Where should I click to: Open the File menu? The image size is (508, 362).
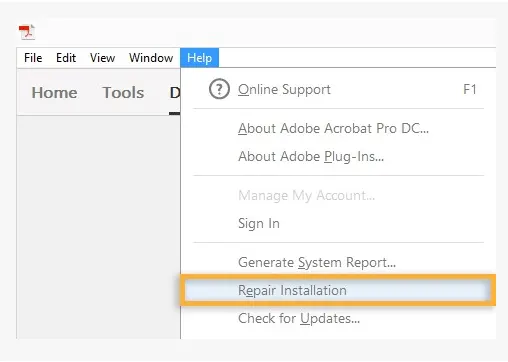[x=33, y=58]
